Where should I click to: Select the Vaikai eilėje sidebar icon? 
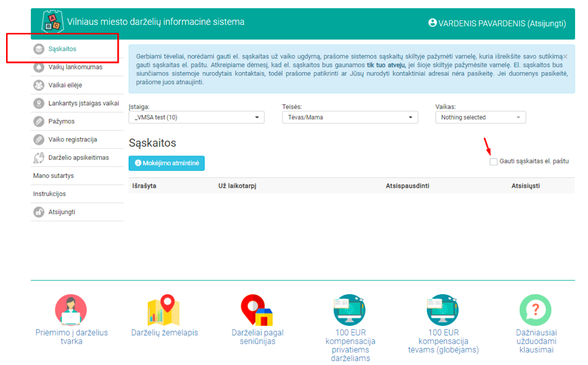point(38,86)
